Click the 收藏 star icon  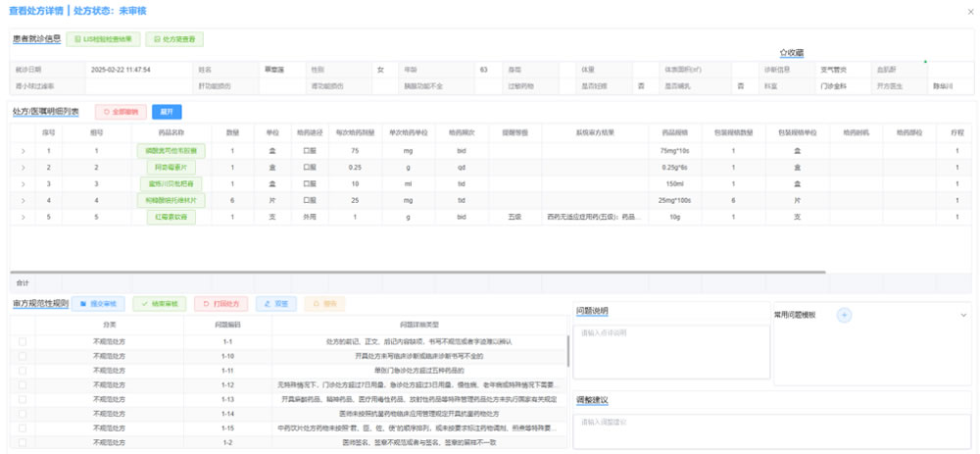[782, 53]
